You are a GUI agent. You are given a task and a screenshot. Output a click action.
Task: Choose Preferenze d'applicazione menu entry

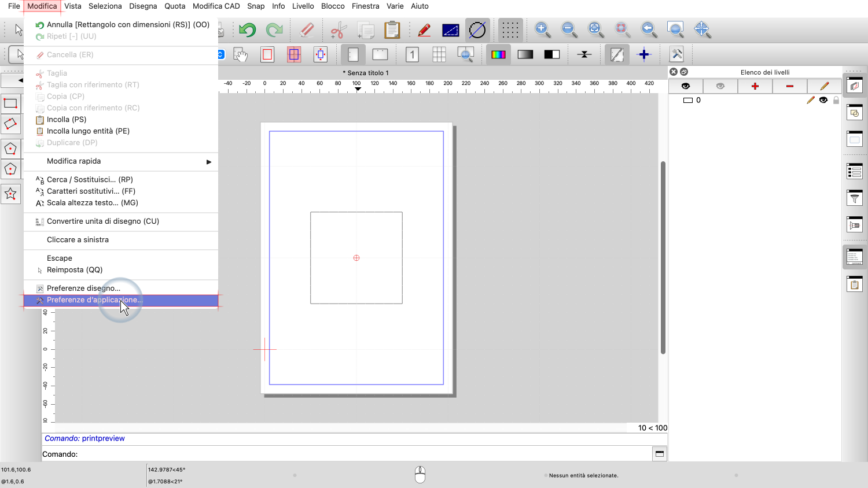(94, 300)
